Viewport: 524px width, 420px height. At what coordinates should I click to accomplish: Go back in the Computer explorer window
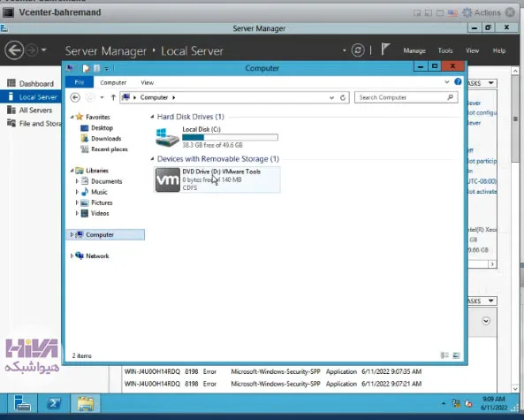point(75,97)
